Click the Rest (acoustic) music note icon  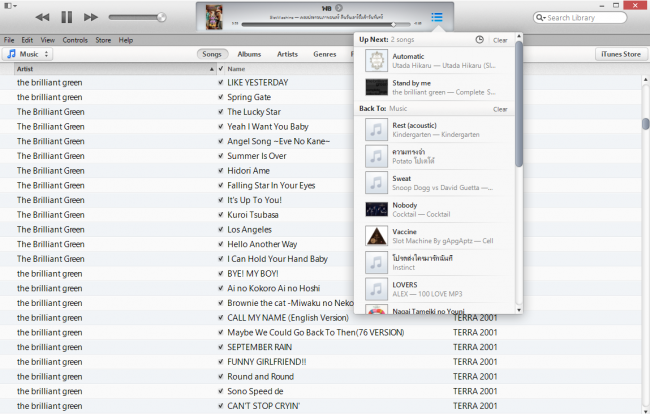point(376,130)
